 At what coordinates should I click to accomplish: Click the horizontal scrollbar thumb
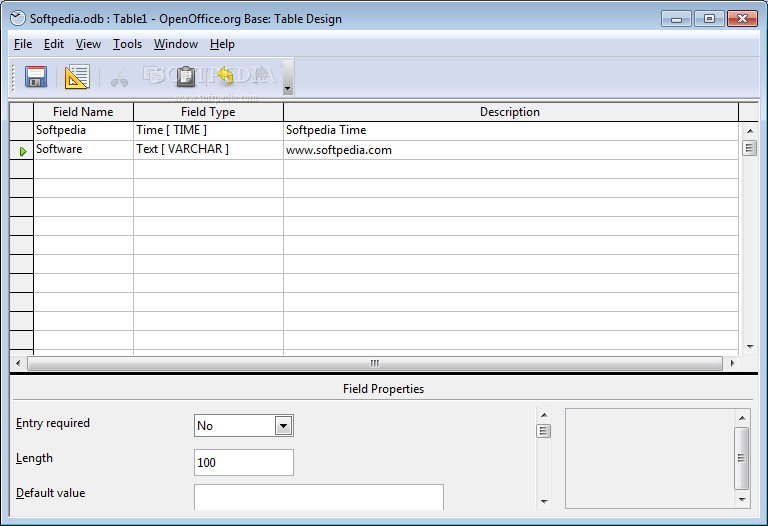[x=375, y=363]
